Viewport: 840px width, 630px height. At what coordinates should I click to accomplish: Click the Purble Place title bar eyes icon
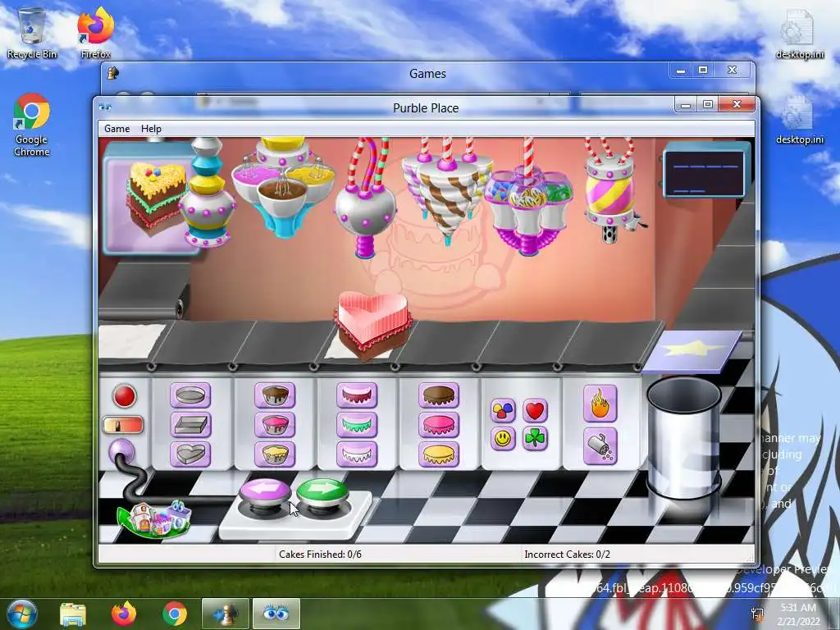tap(105, 107)
